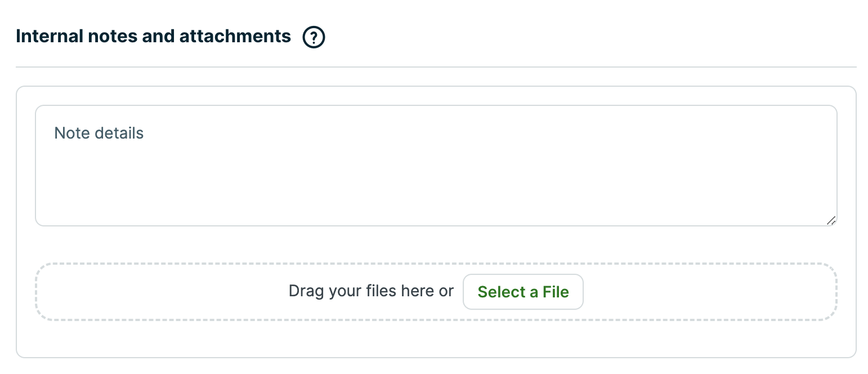The height and width of the screenshot is (374, 868).
Task: Click the help question mark icon
Action: (314, 37)
